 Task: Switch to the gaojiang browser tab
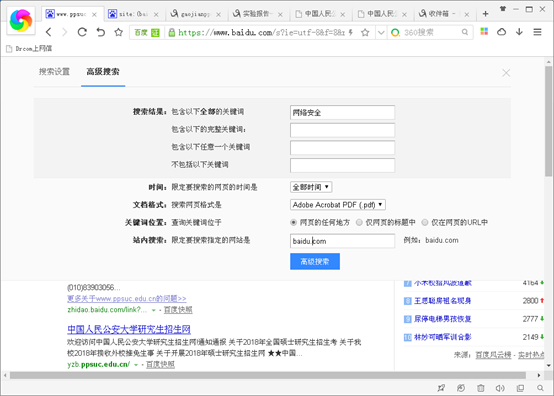pos(195,14)
